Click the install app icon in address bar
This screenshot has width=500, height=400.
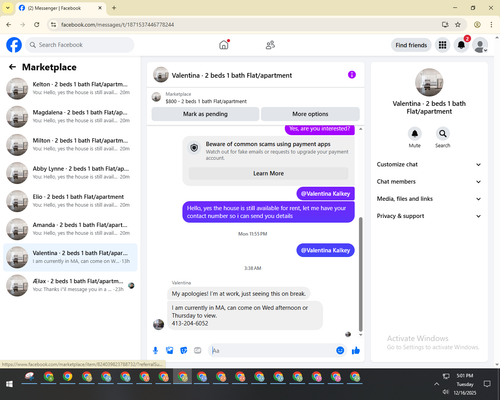[x=445, y=24]
